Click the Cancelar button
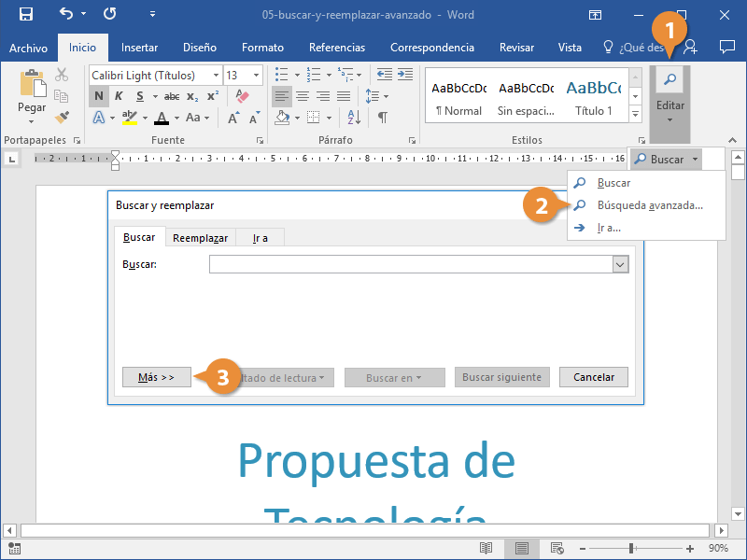Screen dimensions: 747x560 click(593, 377)
